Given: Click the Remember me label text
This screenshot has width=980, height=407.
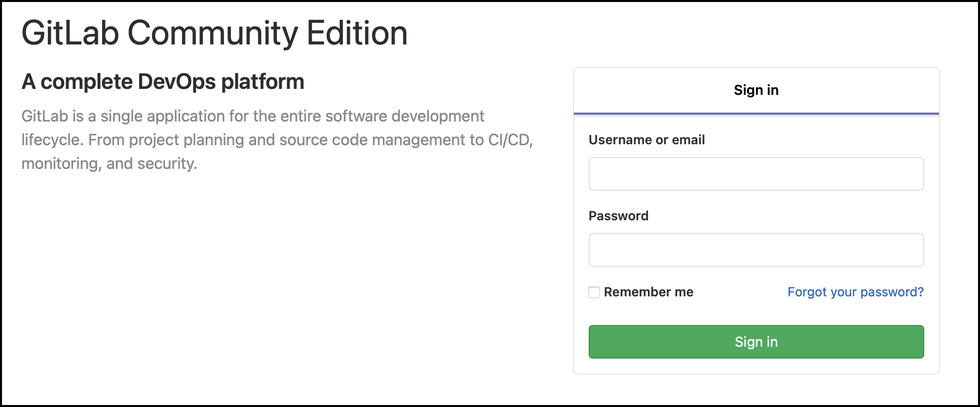Looking at the screenshot, I should pyautogui.click(x=648, y=292).
